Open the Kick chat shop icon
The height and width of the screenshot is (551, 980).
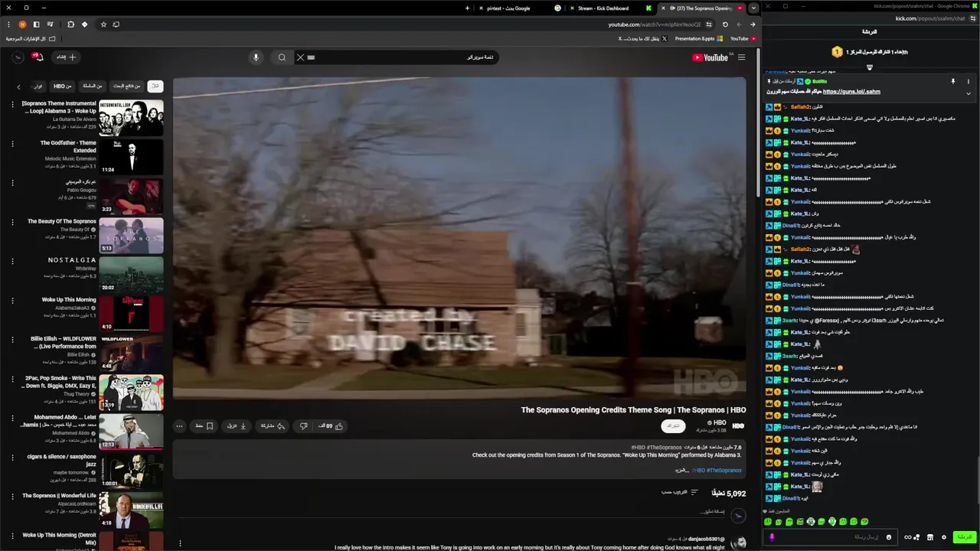coord(929,537)
